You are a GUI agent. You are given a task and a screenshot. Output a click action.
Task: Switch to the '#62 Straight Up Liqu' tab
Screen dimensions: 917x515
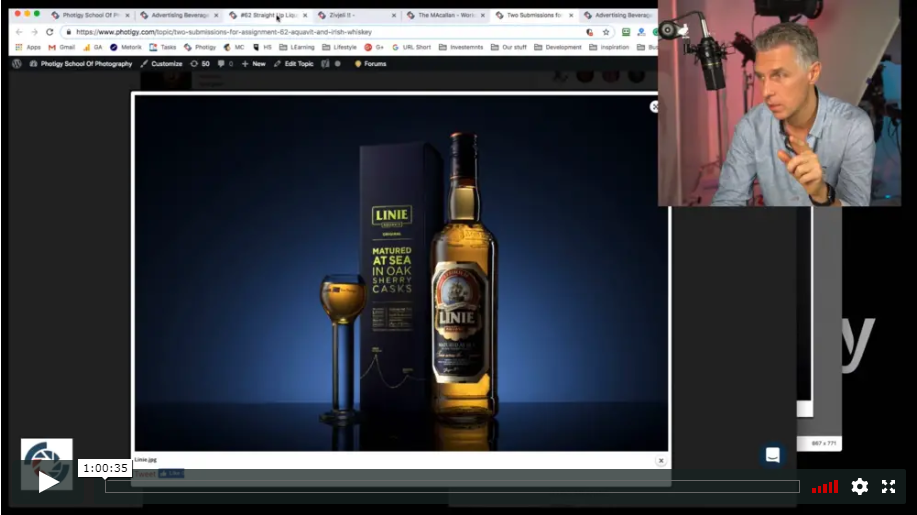(269, 15)
